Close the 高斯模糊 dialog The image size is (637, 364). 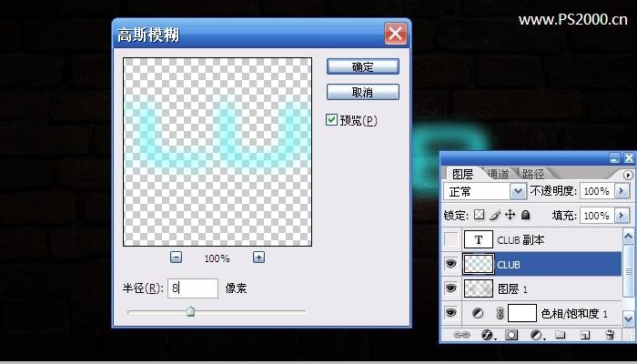pos(396,34)
